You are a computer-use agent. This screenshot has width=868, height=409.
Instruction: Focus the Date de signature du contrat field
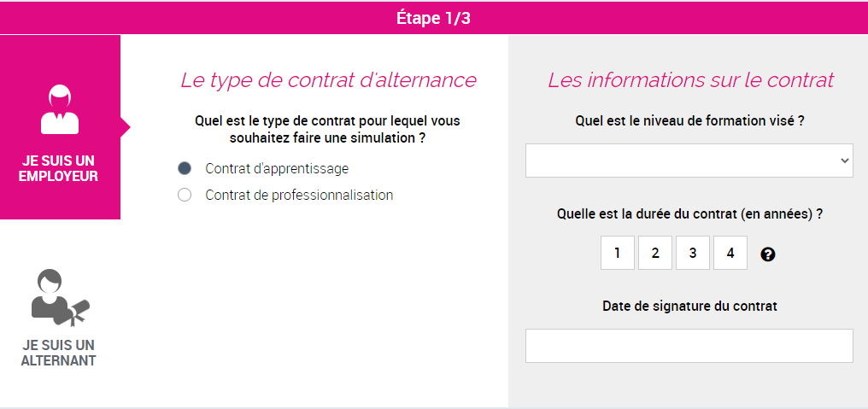689,346
